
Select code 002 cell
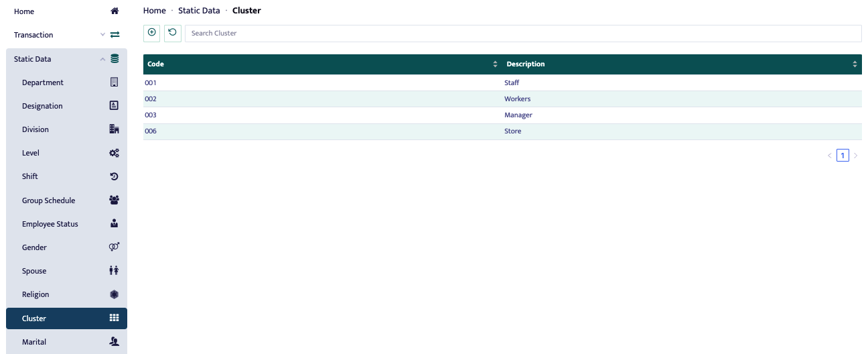(323, 99)
